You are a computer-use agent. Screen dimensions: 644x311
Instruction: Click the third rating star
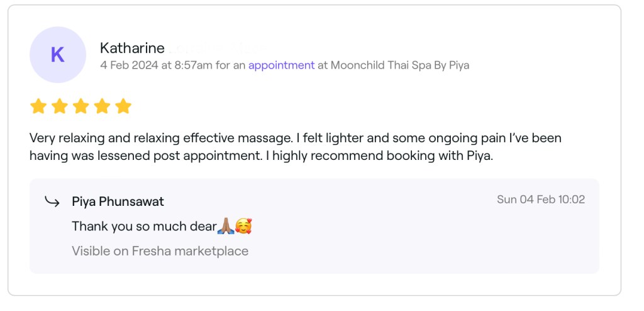[81, 106]
